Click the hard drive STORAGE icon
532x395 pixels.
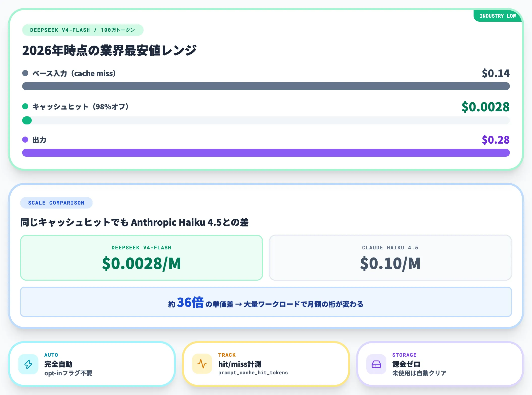click(376, 364)
